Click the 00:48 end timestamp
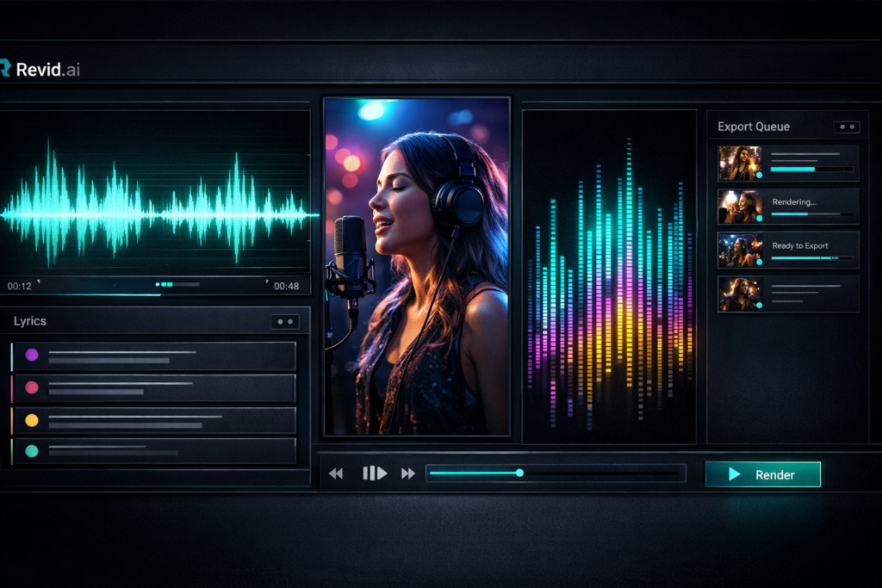The height and width of the screenshot is (588, 882). click(x=286, y=286)
